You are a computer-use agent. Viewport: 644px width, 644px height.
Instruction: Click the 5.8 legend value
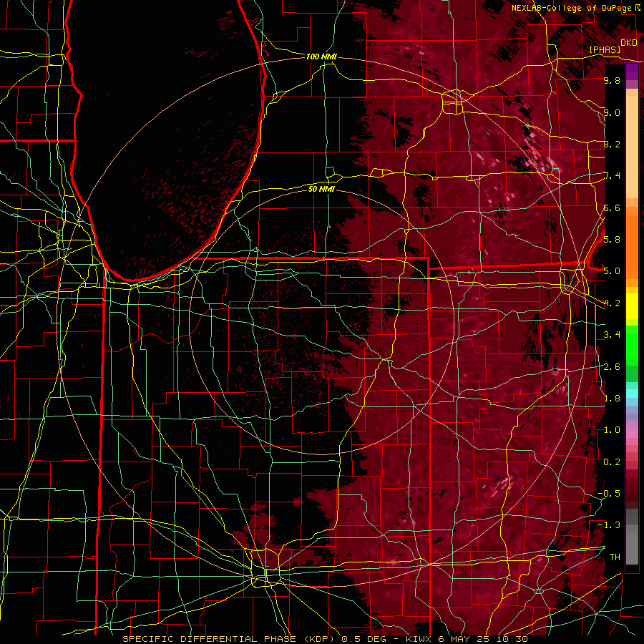[x=612, y=240]
